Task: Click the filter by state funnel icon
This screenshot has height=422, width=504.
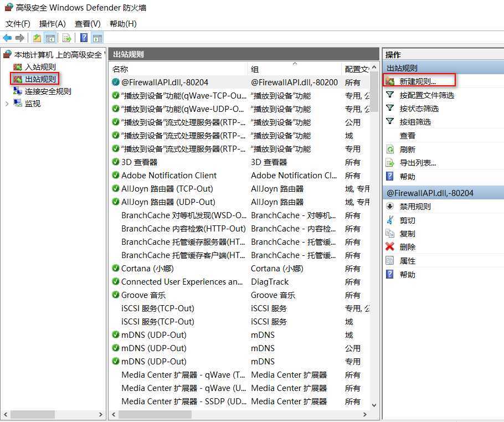Action: [390, 109]
